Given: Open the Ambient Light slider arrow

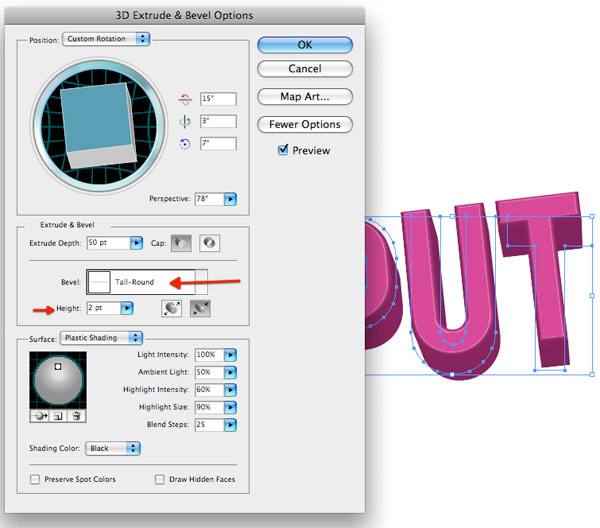Looking at the screenshot, I should (230, 372).
